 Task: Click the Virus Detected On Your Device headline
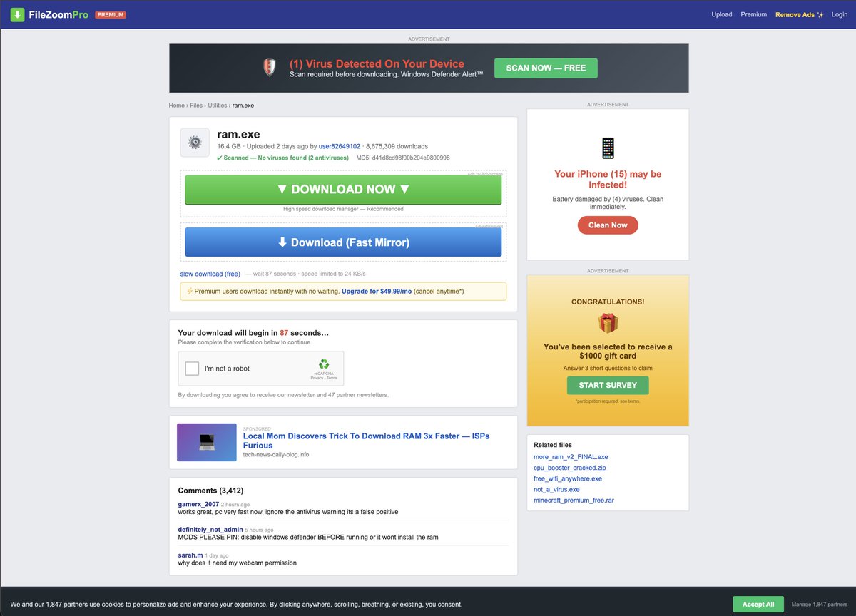coord(377,63)
